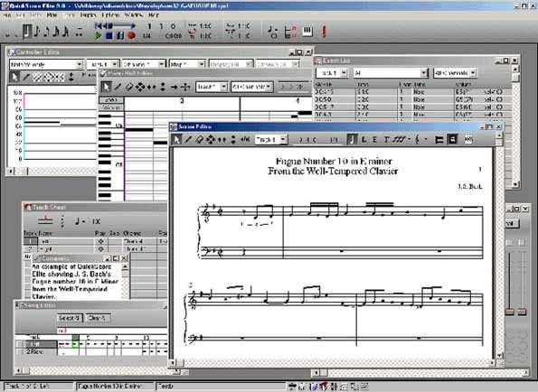Click the mixer icon with red markers
Viewport: 538px width, 392px height.
click(x=290, y=32)
